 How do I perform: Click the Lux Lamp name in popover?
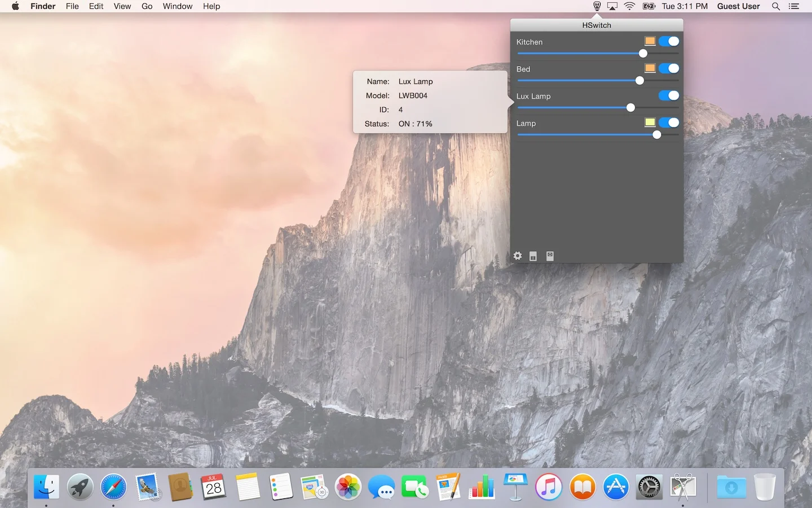click(416, 81)
